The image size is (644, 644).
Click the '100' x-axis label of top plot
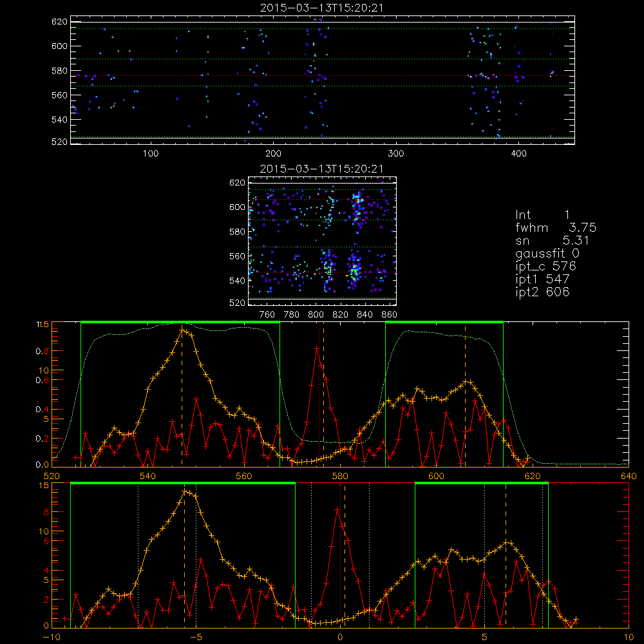coord(151,154)
